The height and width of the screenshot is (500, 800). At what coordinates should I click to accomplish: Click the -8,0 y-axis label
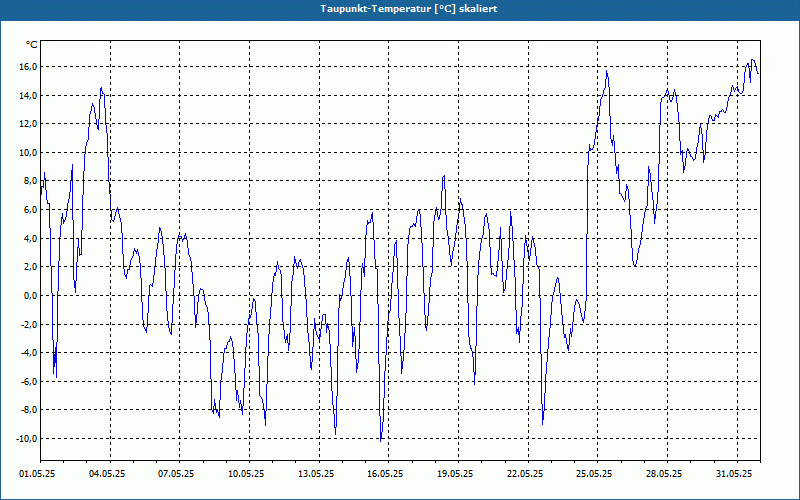(x=29, y=410)
